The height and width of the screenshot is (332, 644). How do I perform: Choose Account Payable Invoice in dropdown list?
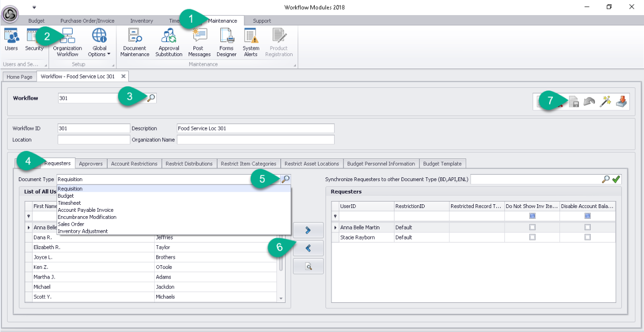(86, 210)
